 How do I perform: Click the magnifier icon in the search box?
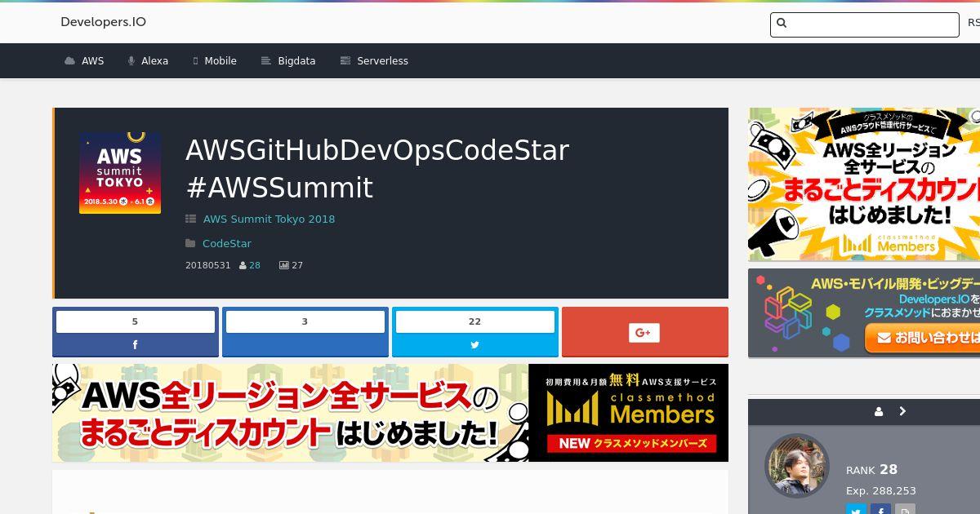click(782, 24)
